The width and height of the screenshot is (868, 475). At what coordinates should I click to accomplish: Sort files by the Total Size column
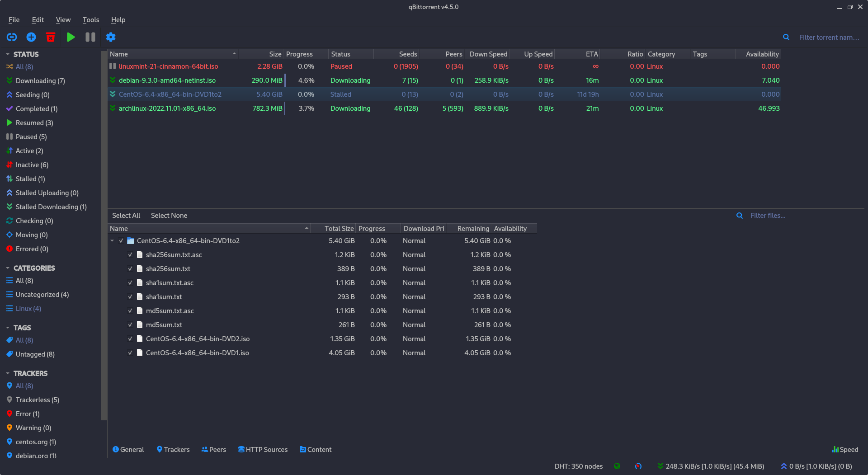click(x=333, y=228)
